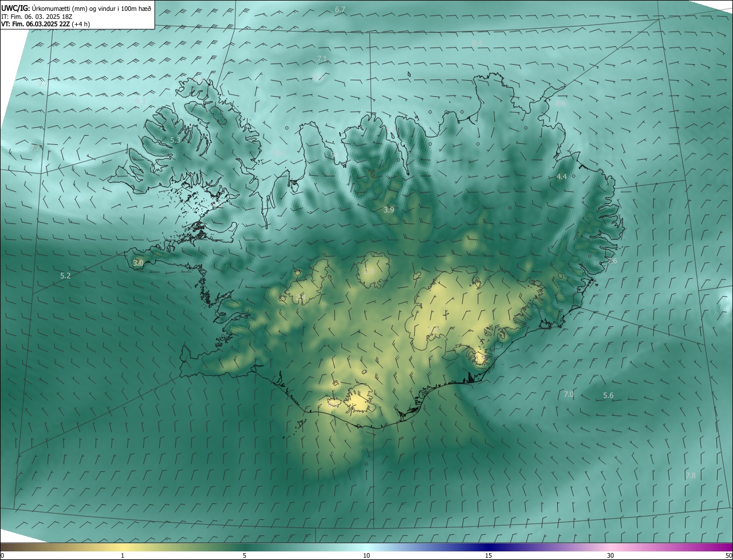Click the 7.8 value label at lower right
The width and height of the screenshot is (733, 560).
click(x=691, y=475)
